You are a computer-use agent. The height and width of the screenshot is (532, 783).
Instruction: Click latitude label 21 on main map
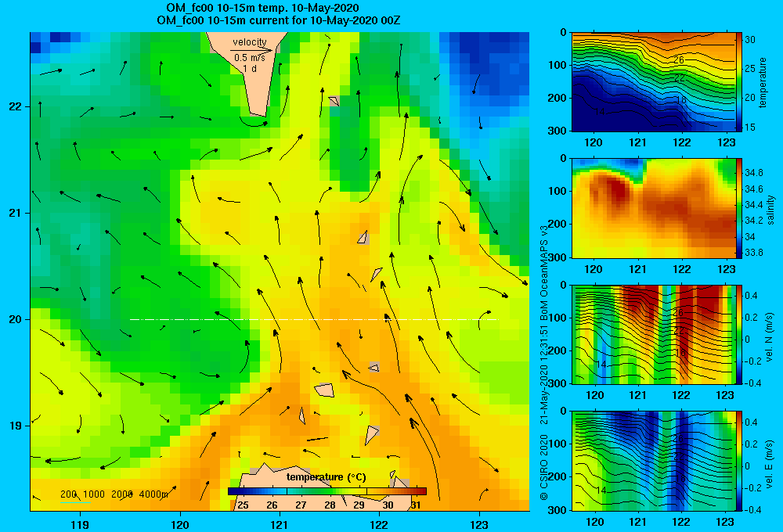coord(16,213)
